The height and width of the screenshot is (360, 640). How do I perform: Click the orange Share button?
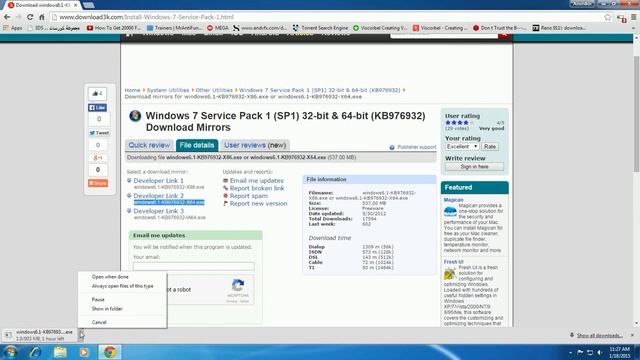(98, 183)
